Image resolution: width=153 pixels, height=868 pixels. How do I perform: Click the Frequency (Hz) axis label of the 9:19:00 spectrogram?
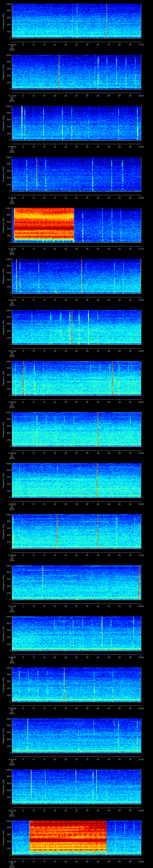pyautogui.click(x=3, y=174)
